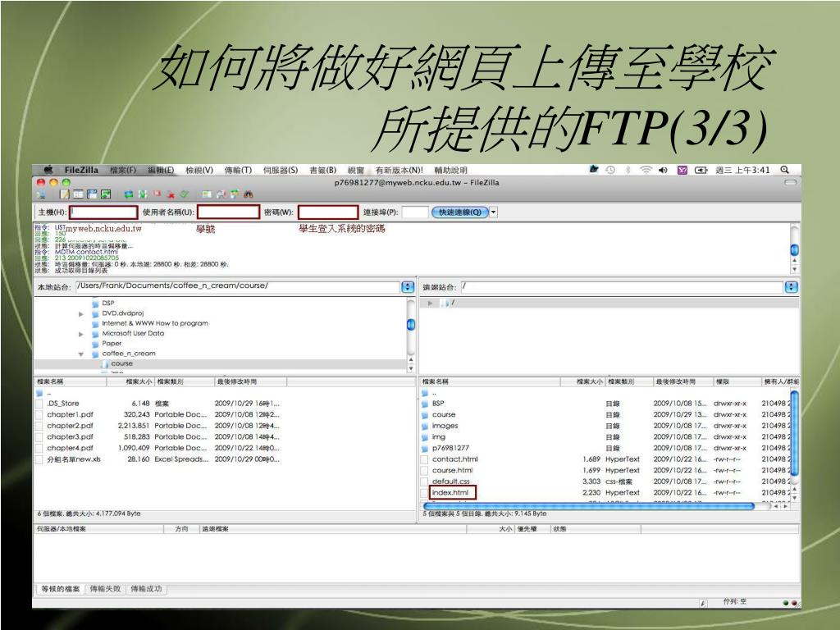Toggle transfer queue display icon
Screen dimensions: 840x630
coord(106,194)
